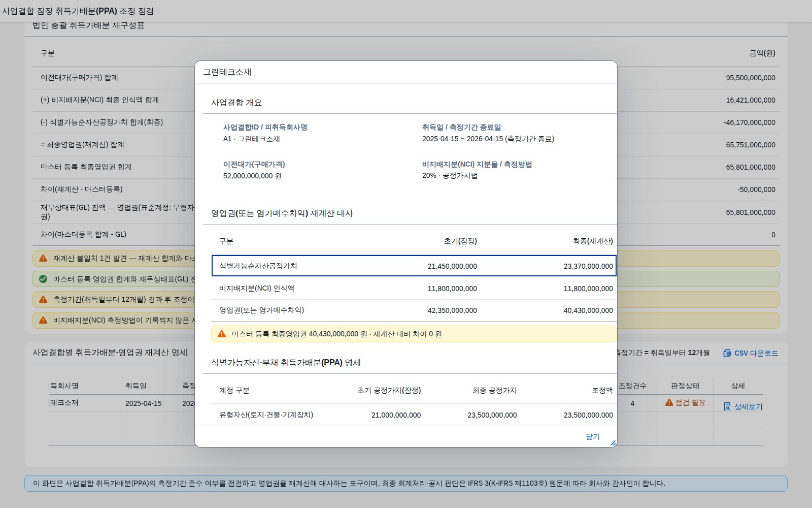Viewport: 812px width, 508px height.
Task: Click the A1 · 그린테크소재 identifier text
Action: click(252, 139)
